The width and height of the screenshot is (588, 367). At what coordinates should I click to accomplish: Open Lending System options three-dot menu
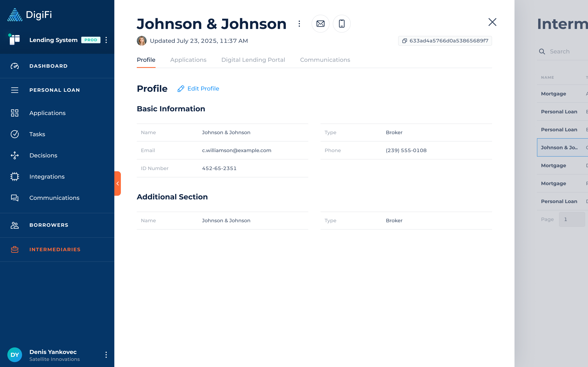(106, 40)
